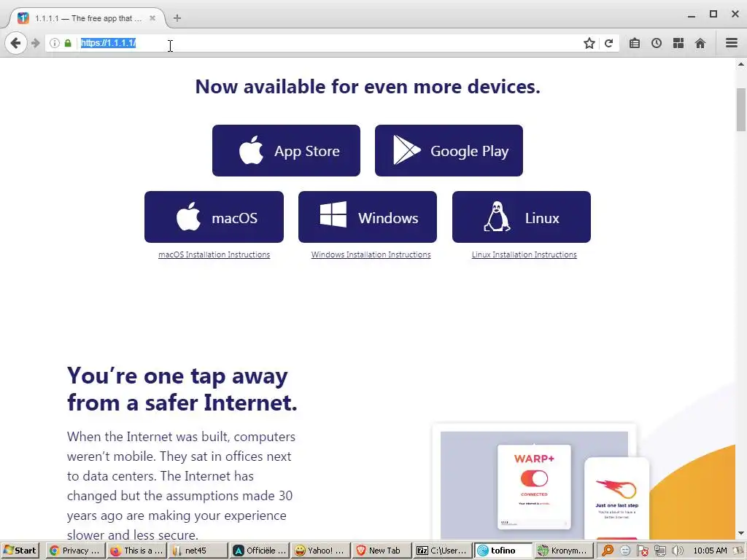The image size is (747, 560).
Task: Click heading 'You're one tap away'
Action: (x=177, y=376)
